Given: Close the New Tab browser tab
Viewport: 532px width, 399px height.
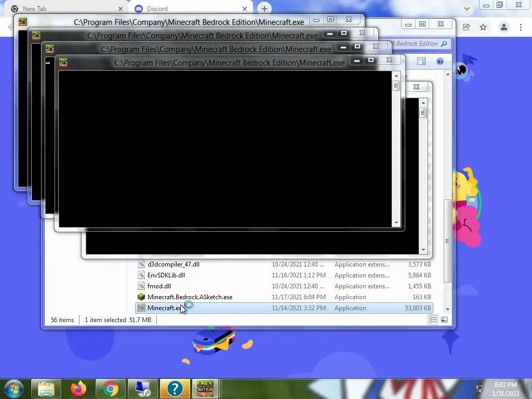Looking at the screenshot, I should click(120, 9).
